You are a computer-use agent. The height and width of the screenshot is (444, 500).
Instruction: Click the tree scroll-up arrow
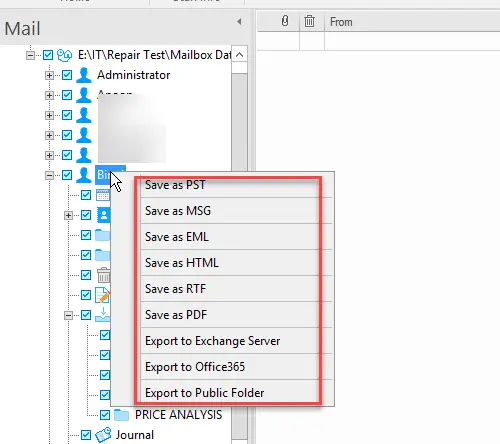[x=239, y=55]
